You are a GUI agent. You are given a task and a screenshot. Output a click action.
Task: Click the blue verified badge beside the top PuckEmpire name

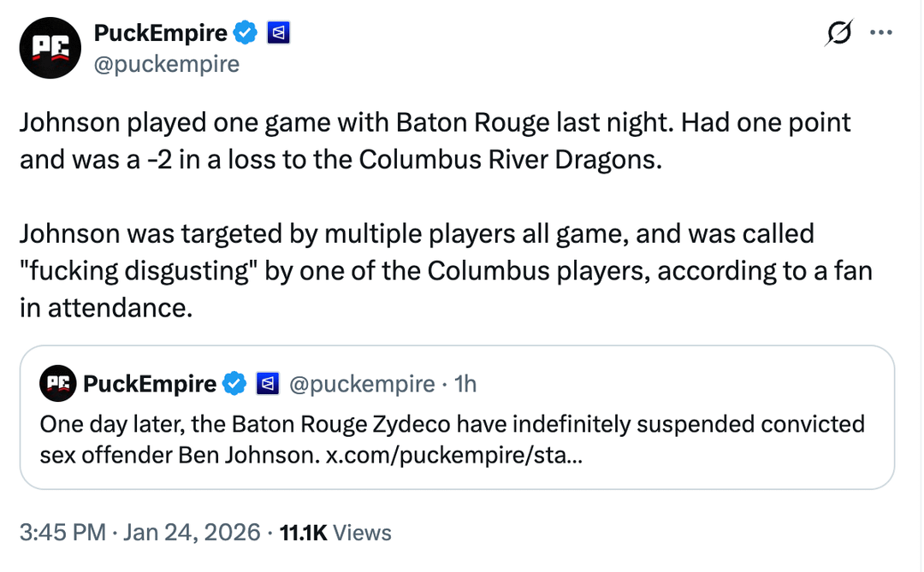(246, 33)
